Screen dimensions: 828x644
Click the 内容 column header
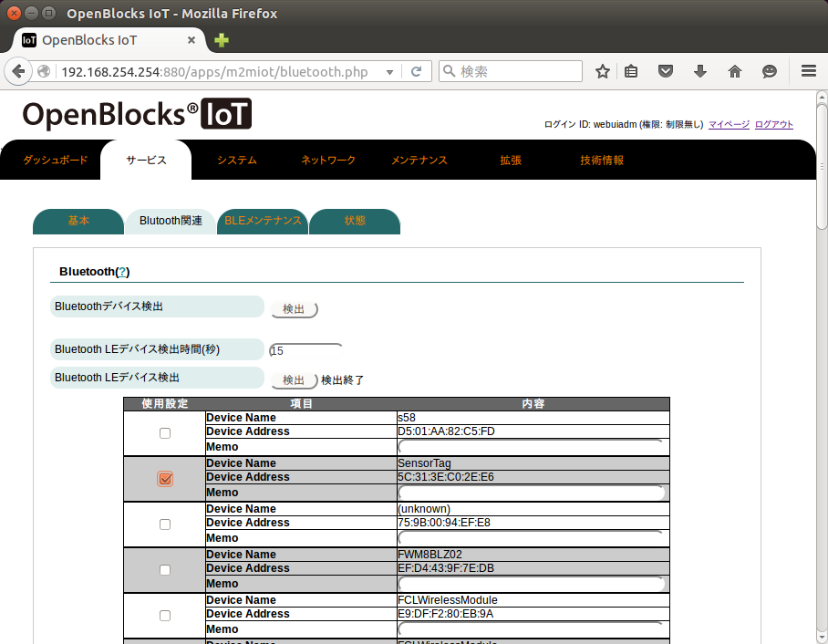533,403
